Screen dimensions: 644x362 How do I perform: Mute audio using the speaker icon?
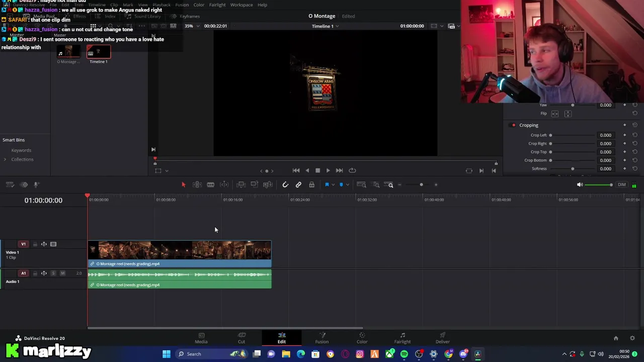tap(580, 185)
